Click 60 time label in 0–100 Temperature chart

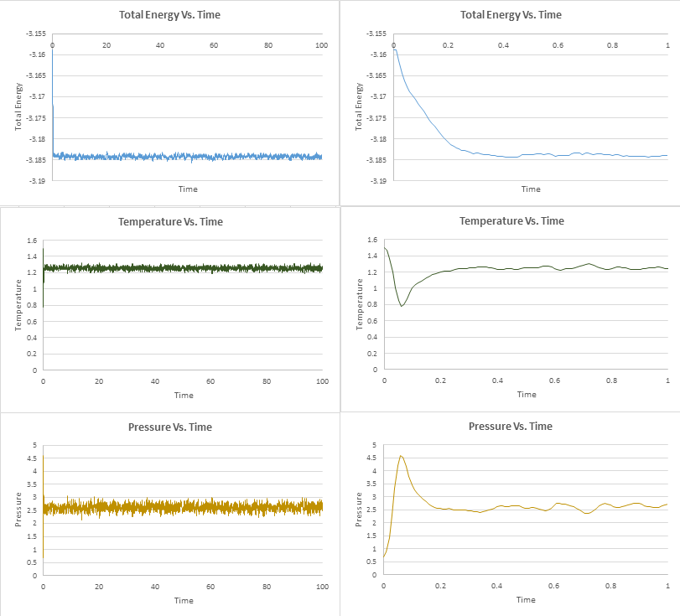(x=210, y=381)
